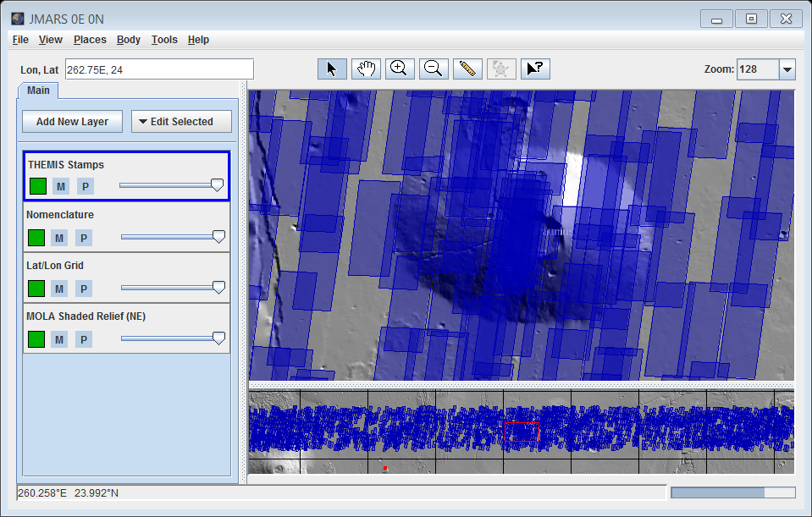Toggle the M button for THEMIS Stamps
This screenshot has height=517, width=812.
pos(61,186)
